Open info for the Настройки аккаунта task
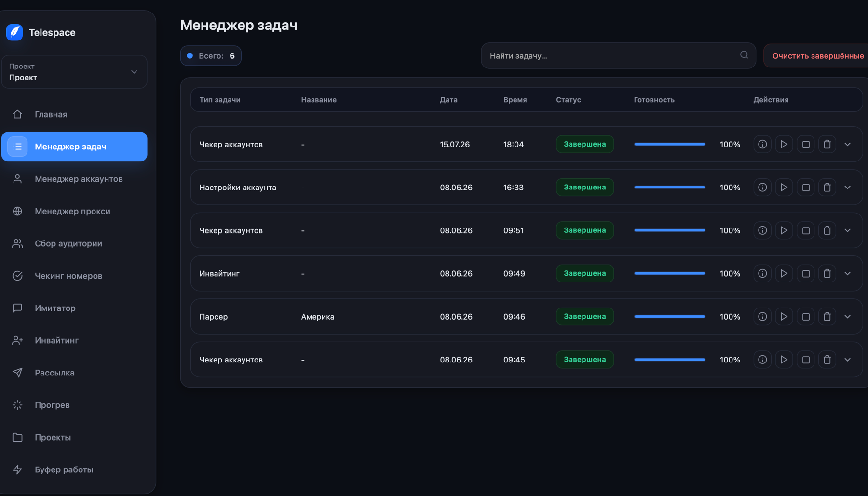 click(x=762, y=187)
